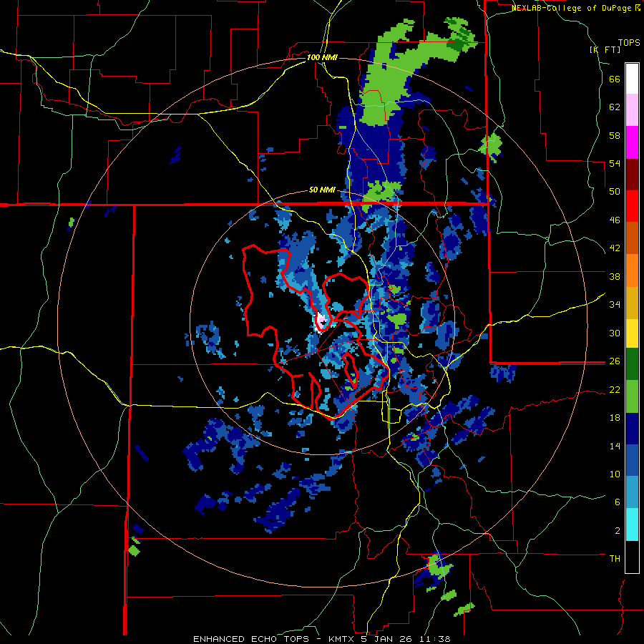The width and height of the screenshot is (644, 644).
Task: Click the 50 NMI range ring label
Action: click(x=322, y=190)
